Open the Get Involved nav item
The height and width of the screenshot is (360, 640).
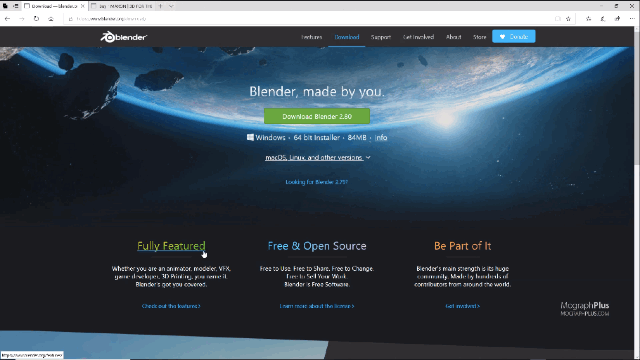[x=418, y=37]
